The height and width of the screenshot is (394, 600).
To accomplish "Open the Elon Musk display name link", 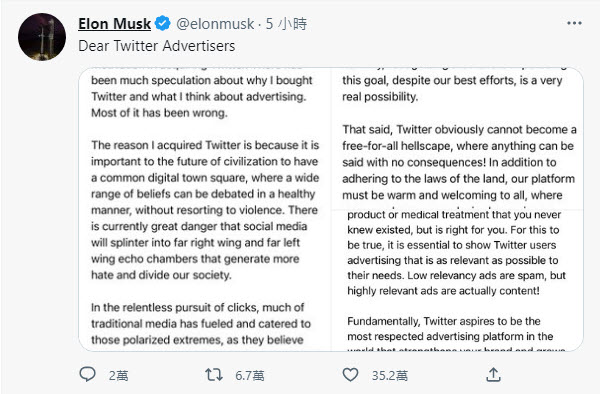I will coord(114,24).
